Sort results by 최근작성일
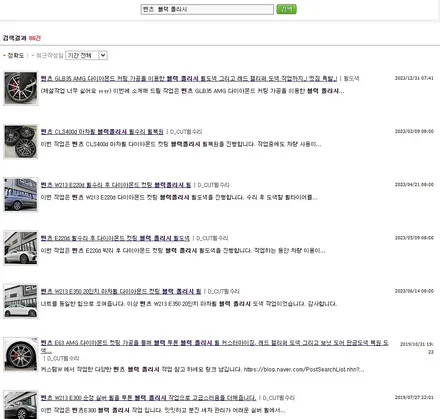This screenshot has height=419, width=440. click(49, 55)
